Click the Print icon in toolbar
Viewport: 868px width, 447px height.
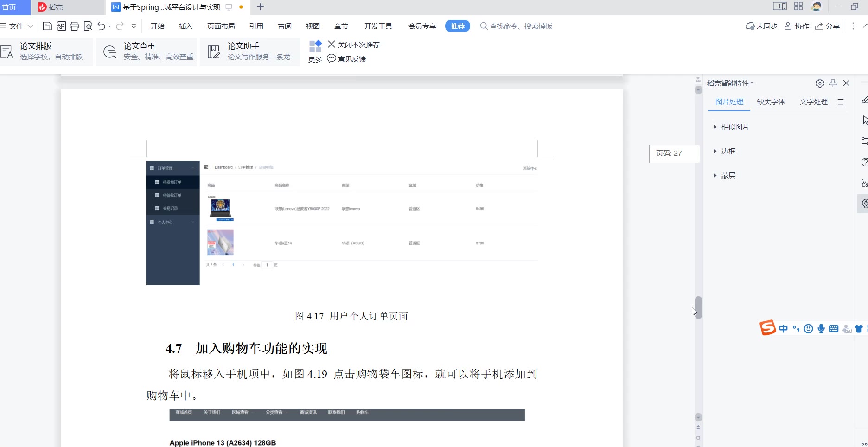(x=74, y=26)
